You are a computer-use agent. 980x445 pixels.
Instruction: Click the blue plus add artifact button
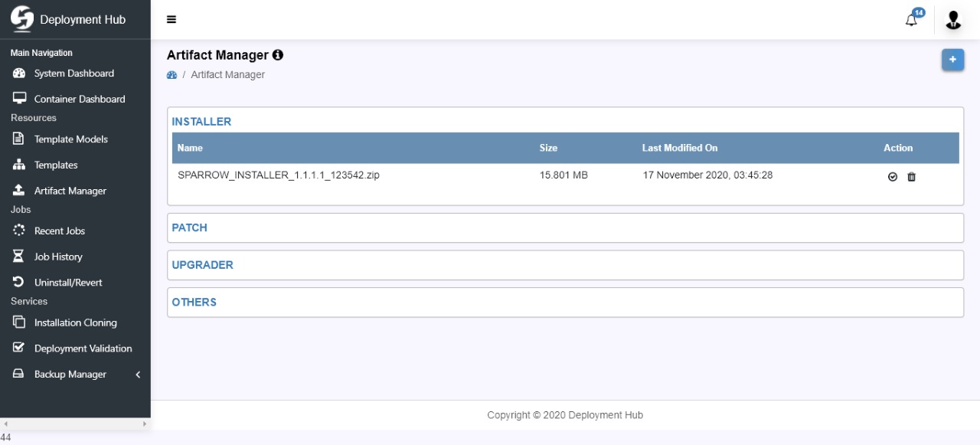click(x=952, y=60)
